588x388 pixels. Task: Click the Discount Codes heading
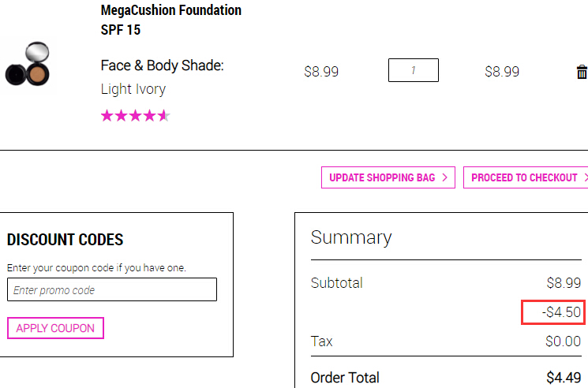pyautogui.click(x=65, y=240)
